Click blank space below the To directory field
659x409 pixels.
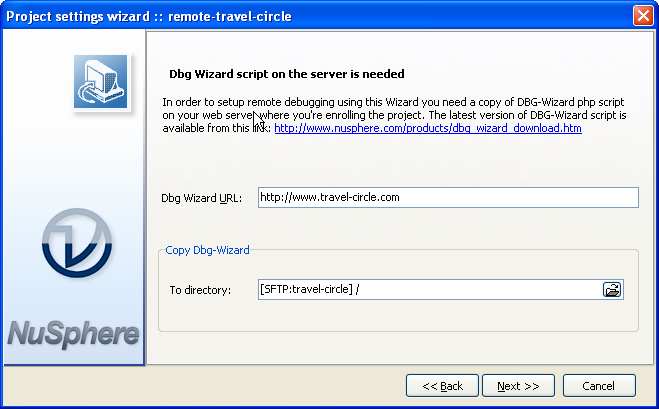pos(398,316)
